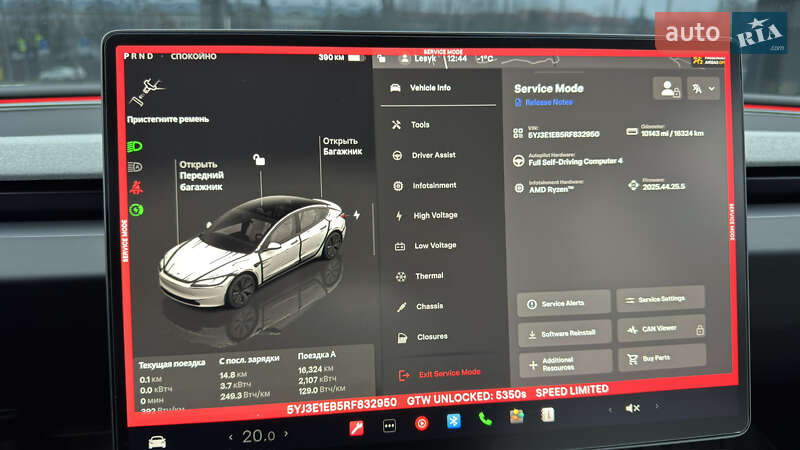Click the Buy Parts button
Image resolution: width=800 pixels, height=450 pixels.
tap(662, 358)
